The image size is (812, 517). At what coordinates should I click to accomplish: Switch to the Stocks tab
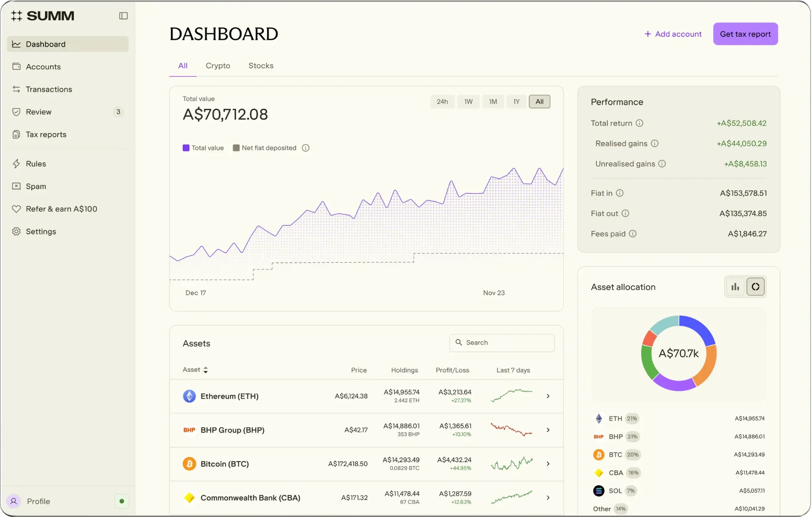tap(261, 65)
